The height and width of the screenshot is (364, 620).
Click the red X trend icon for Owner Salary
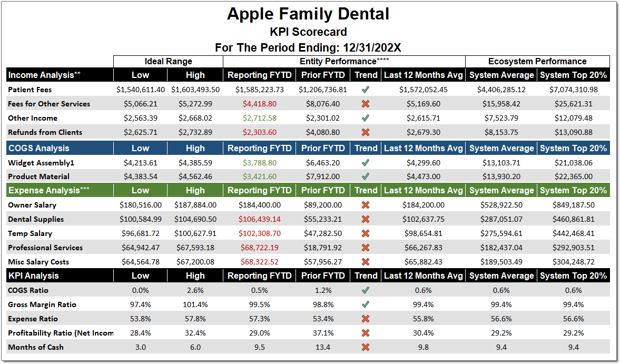pos(366,205)
